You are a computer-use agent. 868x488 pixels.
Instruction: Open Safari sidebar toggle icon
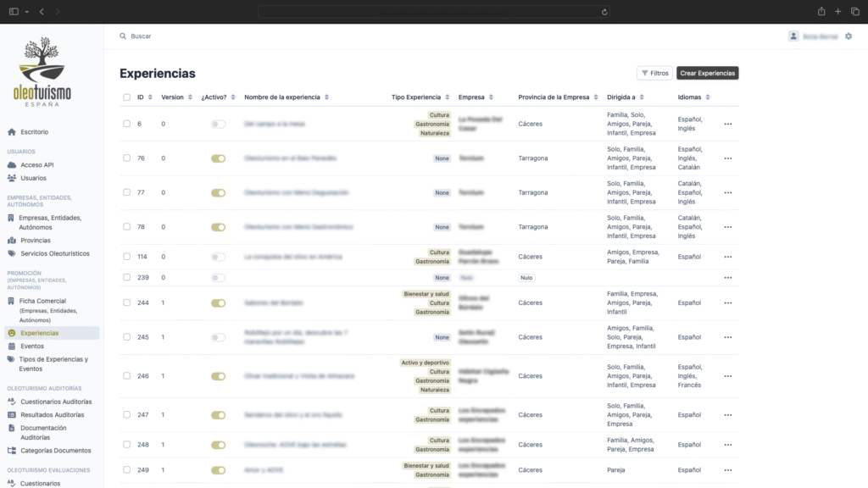tap(13, 12)
